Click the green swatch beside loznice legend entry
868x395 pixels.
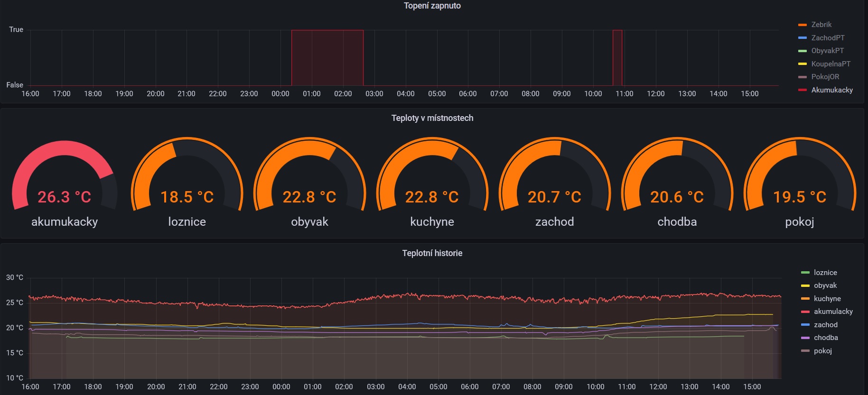coord(805,273)
